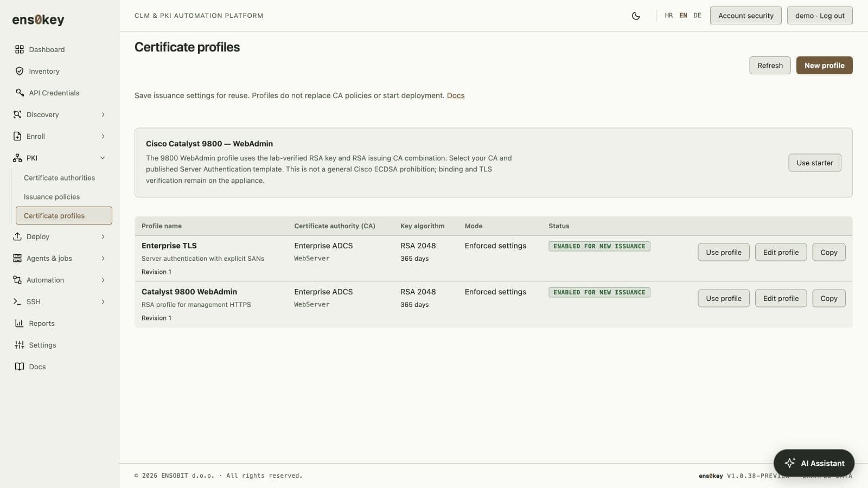The height and width of the screenshot is (488, 868).
Task: Click the Agents & jobs server icon
Action: click(x=17, y=258)
